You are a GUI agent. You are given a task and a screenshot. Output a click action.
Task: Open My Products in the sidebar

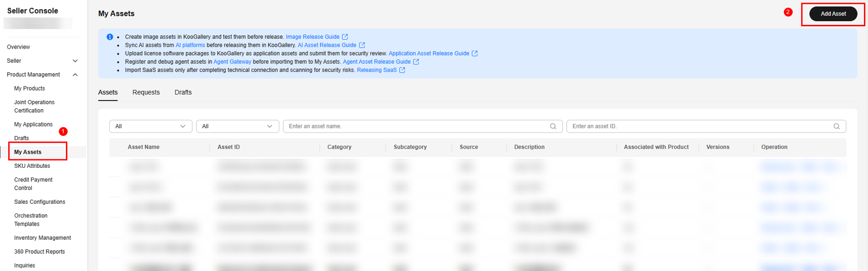point(29,88)
